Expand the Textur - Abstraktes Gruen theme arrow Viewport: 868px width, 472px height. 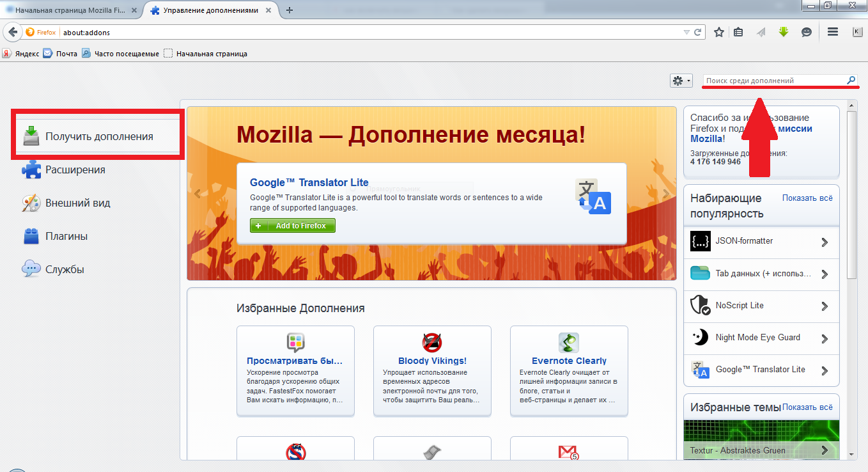[x=825, y=450]
